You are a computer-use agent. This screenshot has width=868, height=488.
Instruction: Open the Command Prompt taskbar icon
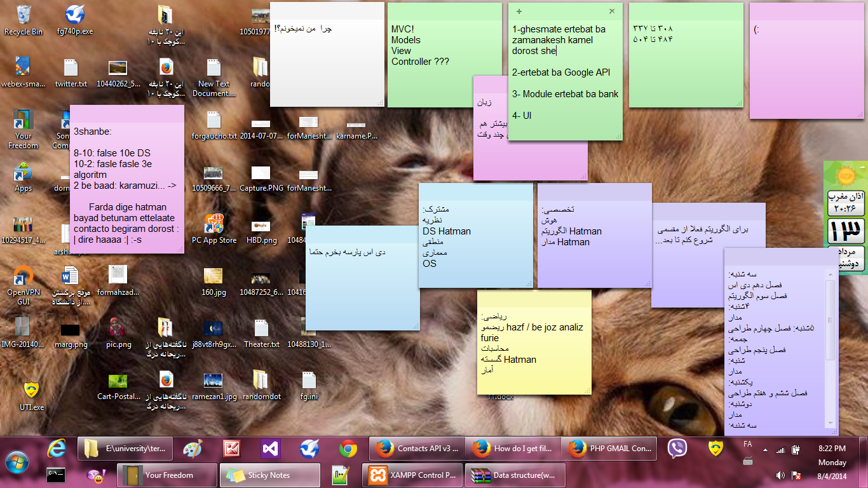tap(56, 474)
